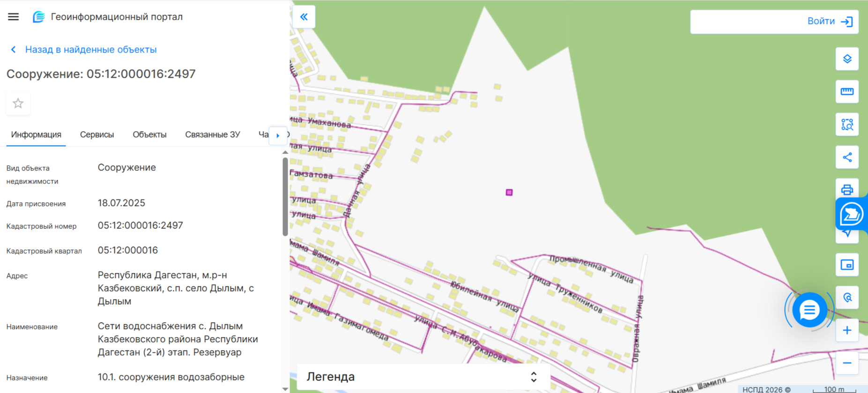
Task: Zoom out on the map
Action: (847, 363)
